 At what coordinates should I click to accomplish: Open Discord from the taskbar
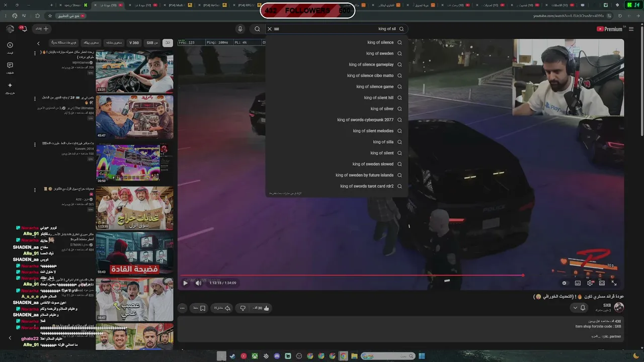coord(277,356)
